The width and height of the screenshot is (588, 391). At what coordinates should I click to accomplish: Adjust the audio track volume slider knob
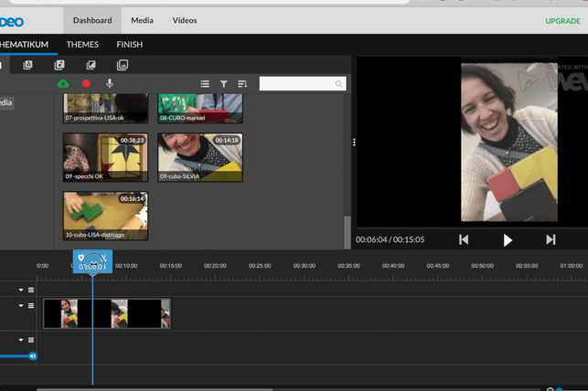[x=33, y=355]
